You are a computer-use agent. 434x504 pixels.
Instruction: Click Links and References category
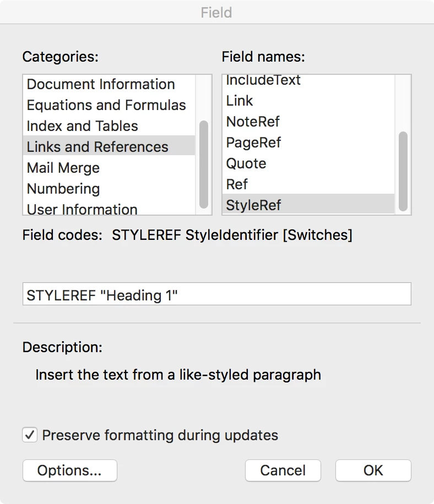pos(97,147)
